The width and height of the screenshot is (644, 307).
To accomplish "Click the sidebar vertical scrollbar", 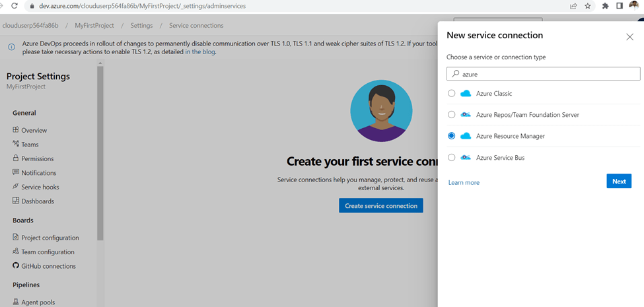I will (100, 152).
